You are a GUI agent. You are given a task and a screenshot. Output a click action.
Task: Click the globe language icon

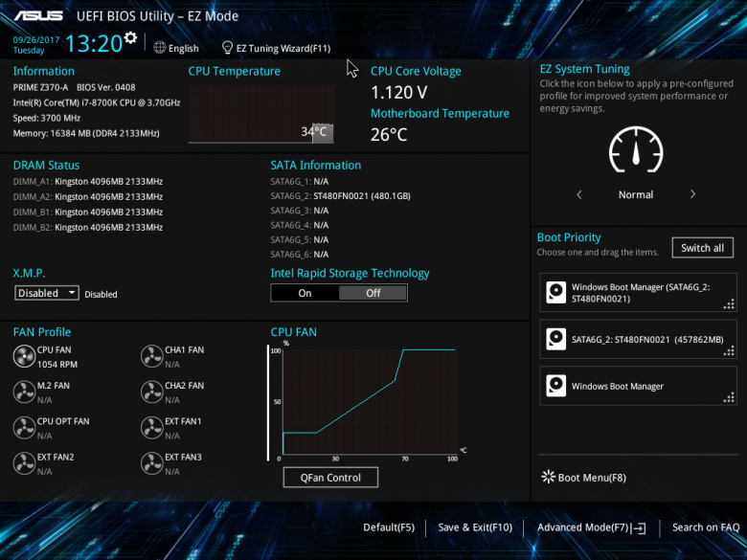(160, 48)
